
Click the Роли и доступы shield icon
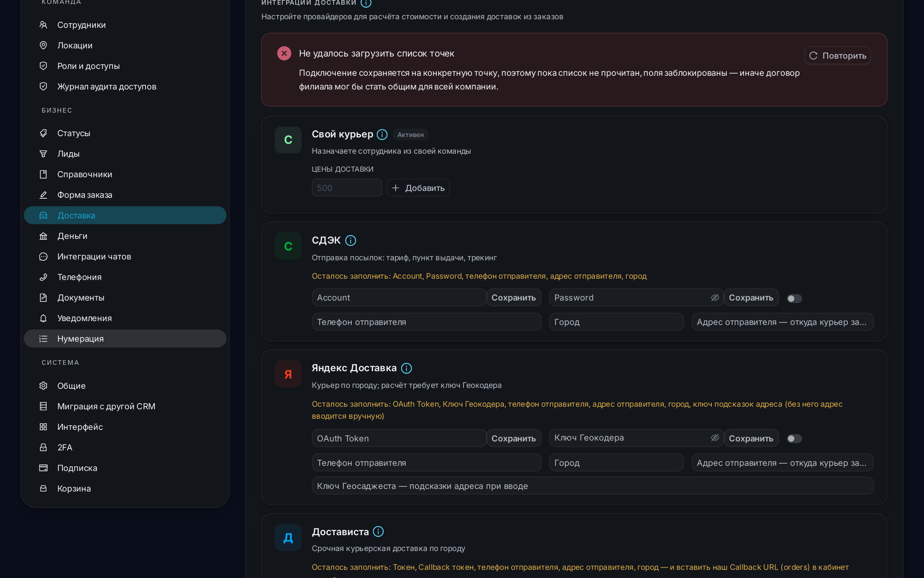point(43,66)
